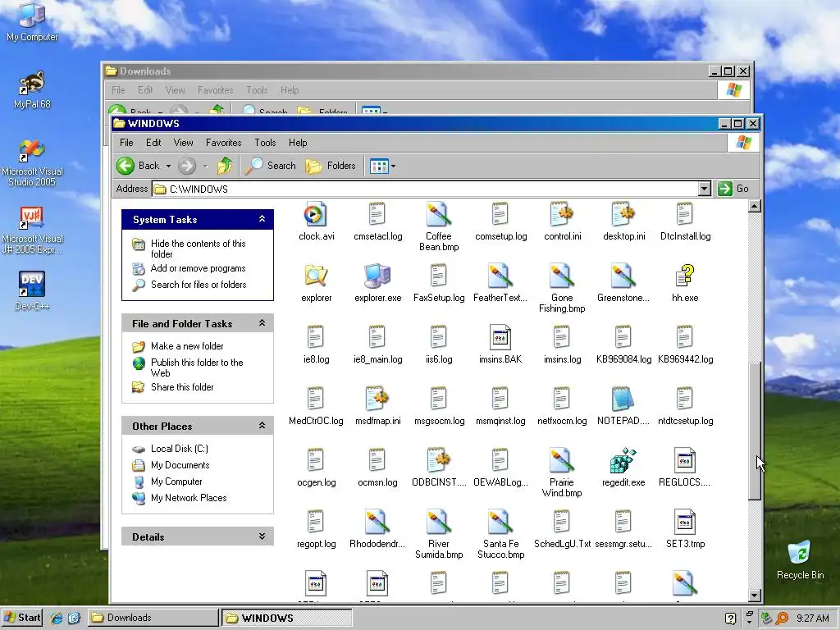
Task: Click the Back navigation button
Action: coord(138,166)
